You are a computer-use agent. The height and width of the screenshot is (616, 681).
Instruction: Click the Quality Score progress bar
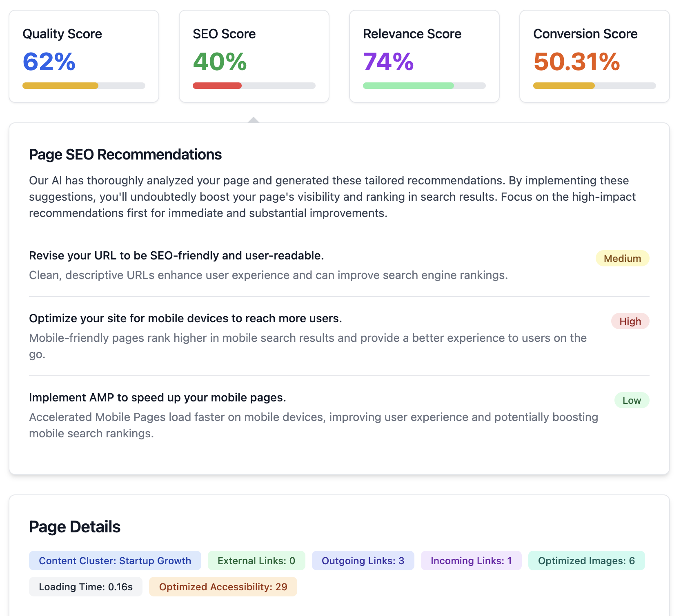pos(84,86)
